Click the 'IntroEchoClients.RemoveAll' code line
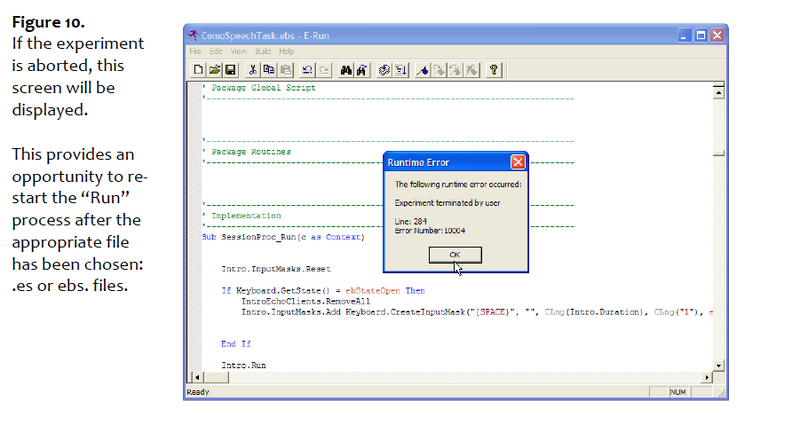This screenshot has width=800, height=425. [x=306, y=301]
